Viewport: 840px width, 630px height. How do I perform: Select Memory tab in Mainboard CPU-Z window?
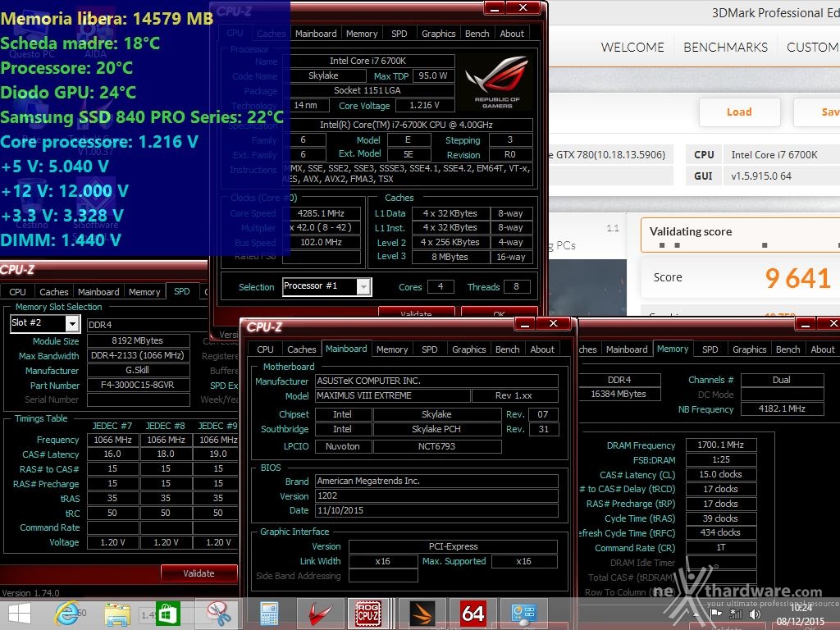[392, 349]
